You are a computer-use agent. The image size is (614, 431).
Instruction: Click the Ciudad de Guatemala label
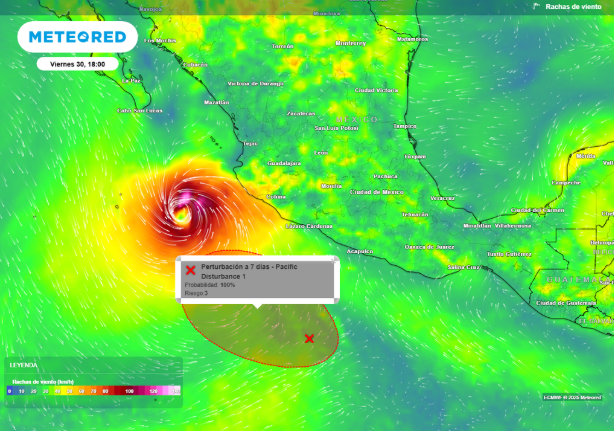pos(566,303)
